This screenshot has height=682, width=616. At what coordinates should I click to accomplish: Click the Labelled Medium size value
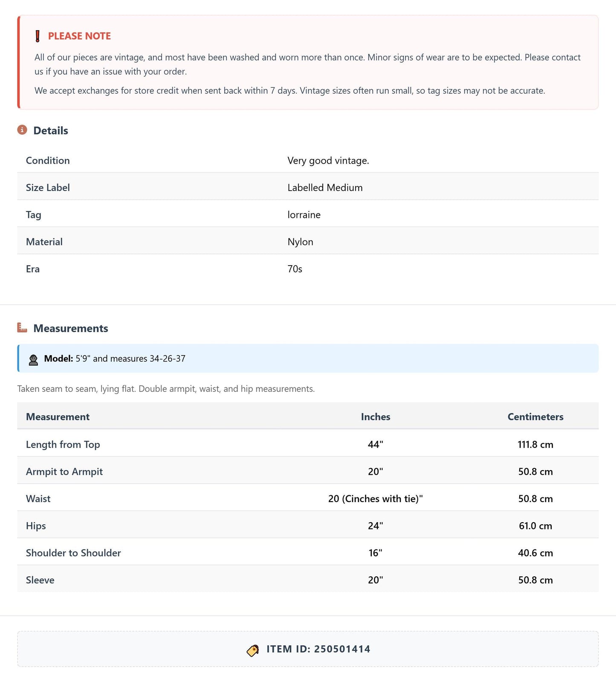click(x=325, y=188)
